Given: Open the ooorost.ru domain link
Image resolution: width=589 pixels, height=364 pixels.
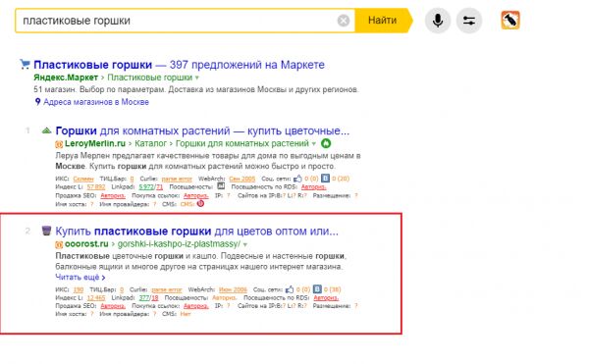Looking at the screenshot, I should coord(86,244).
